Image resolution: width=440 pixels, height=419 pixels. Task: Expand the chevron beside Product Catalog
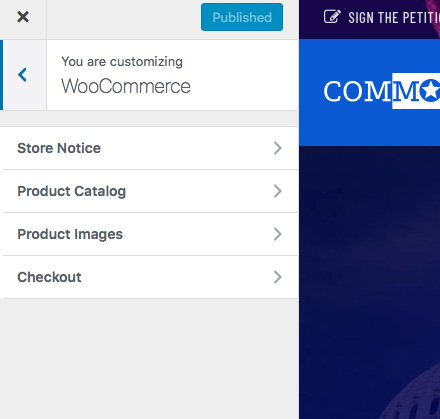coord(278,191)
